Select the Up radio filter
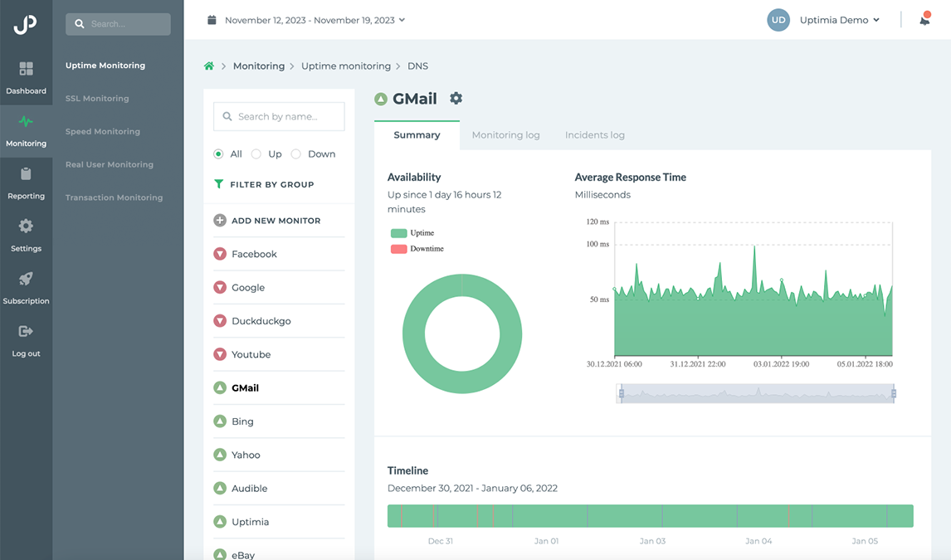The image size is (951, 560). click(x=256, y=154)
